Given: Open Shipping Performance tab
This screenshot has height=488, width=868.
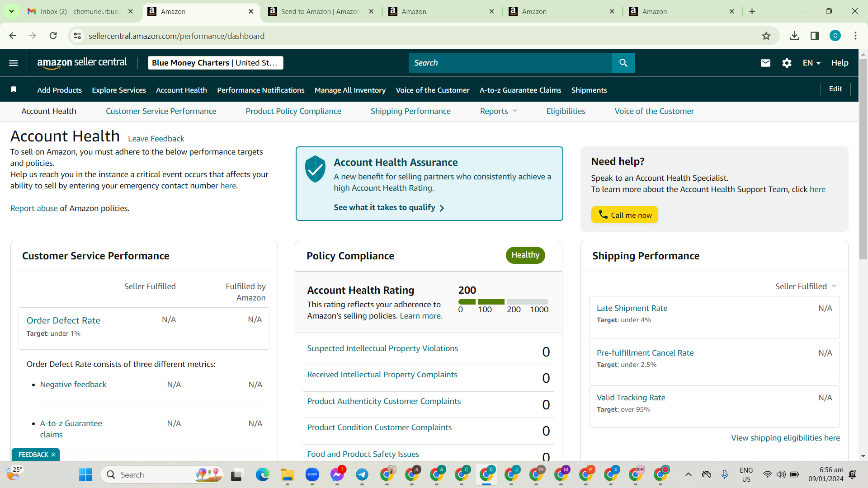Looking at the screenshot, I should coord(410,111).
